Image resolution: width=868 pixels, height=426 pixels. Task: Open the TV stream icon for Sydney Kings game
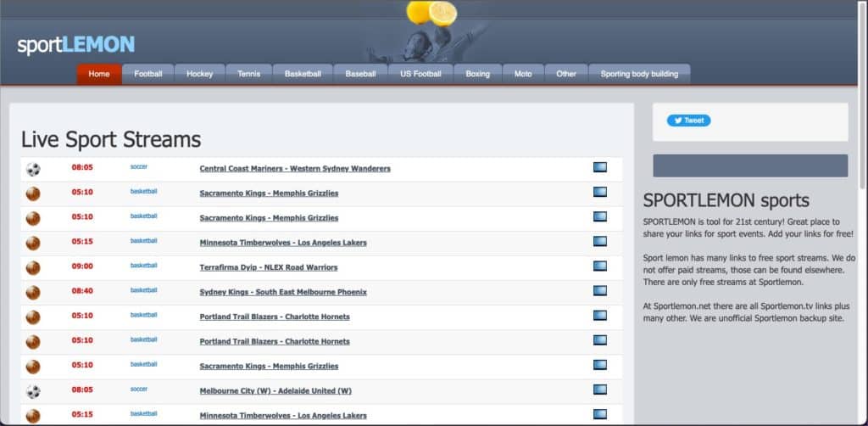[x=600, y=291]
